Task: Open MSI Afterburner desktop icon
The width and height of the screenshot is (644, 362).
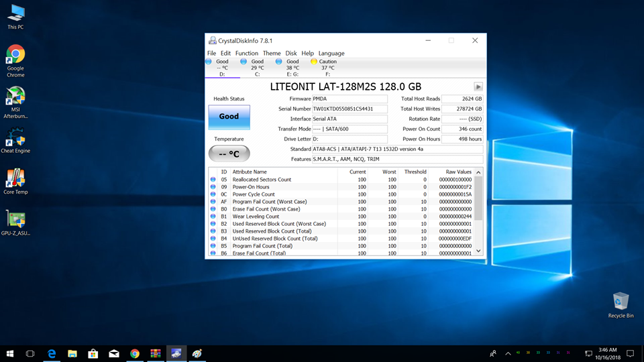Action: (15, 97)
